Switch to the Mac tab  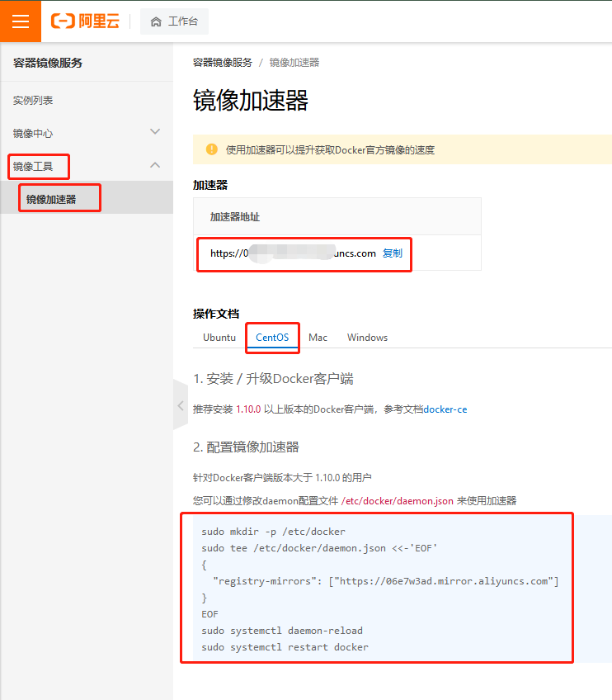click(x=318, y=338)
